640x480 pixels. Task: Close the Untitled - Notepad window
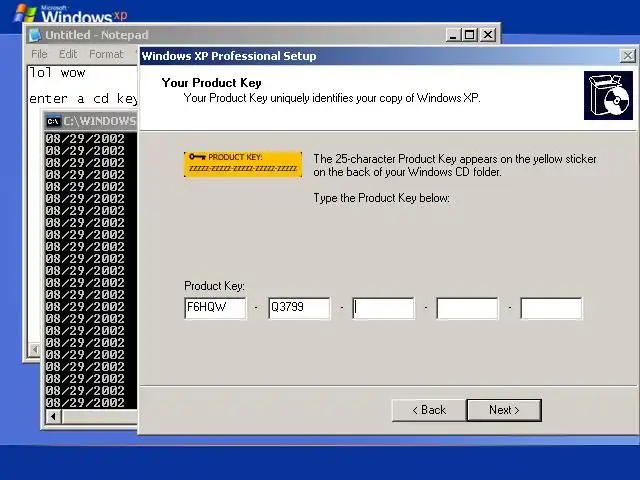[488, 35]
